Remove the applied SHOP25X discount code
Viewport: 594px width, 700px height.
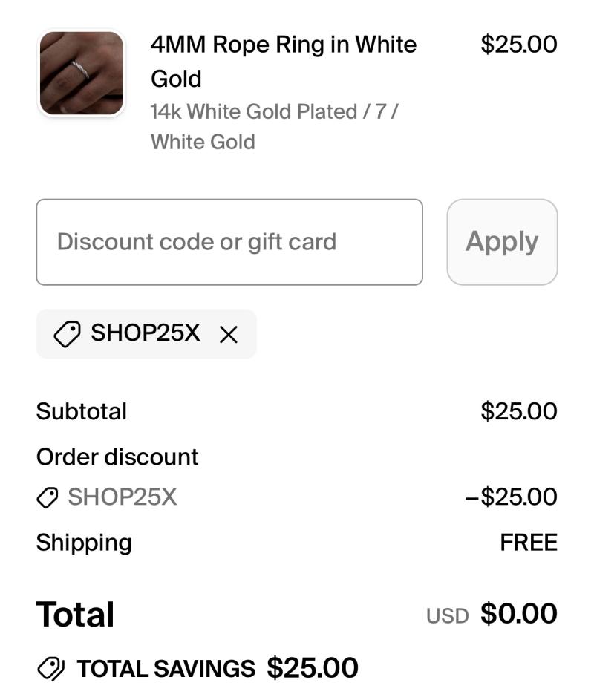click(229, 335)
